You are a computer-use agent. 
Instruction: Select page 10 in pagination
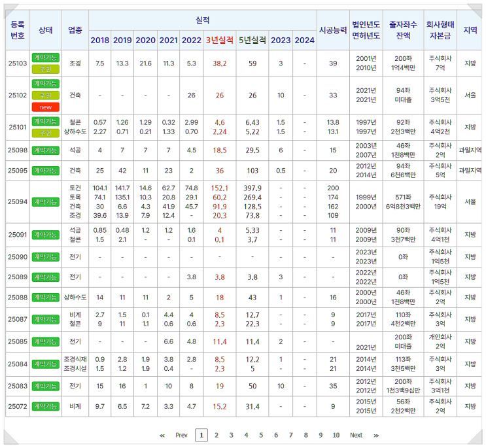(x=336, y=435)
